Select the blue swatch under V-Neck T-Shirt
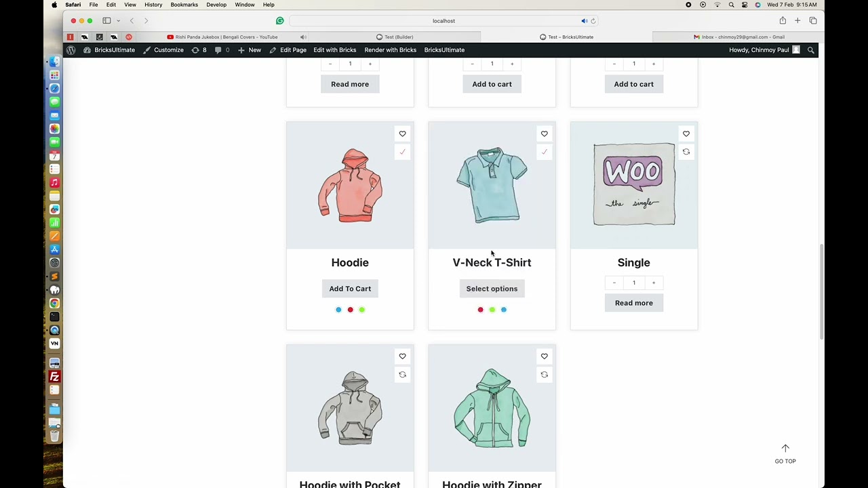Screen dimensions: 868x488 tap(503, 310)
